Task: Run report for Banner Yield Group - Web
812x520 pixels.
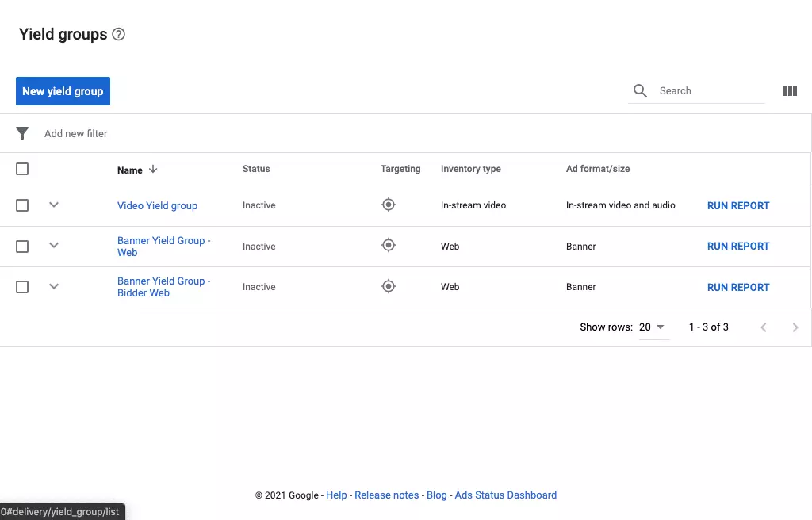Action: 738,246
